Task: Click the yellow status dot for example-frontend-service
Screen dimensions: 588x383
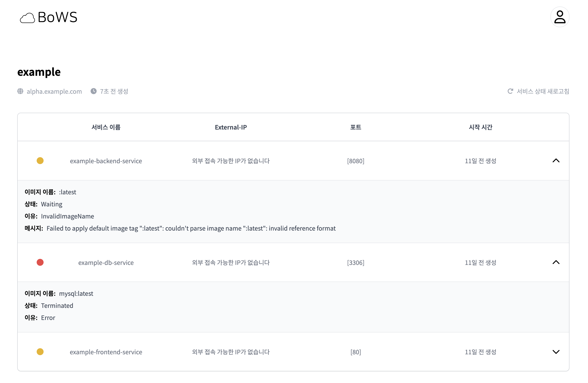Action: (x=40, y=352)
